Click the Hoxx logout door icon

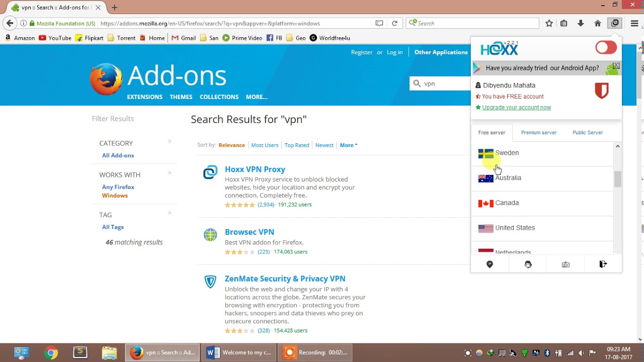point(603,264)
